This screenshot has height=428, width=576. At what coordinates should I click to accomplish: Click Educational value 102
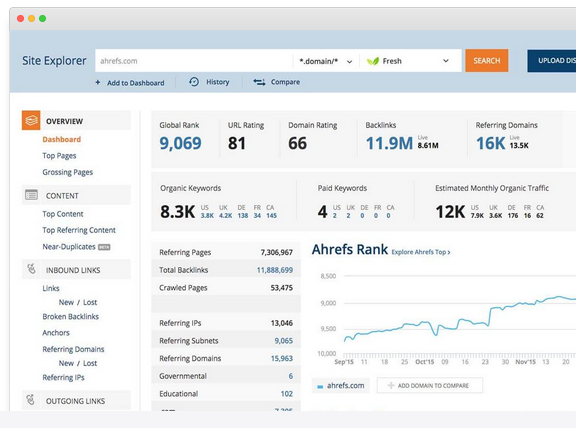tap(287, 393)
